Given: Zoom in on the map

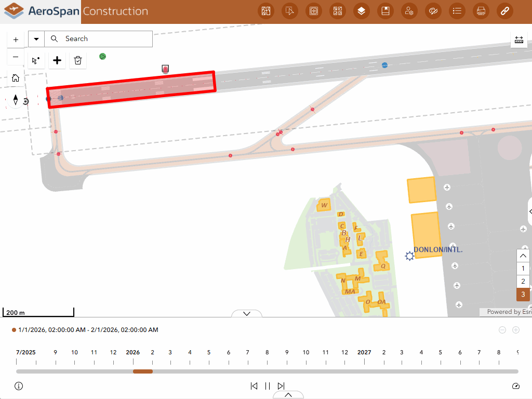Looking at the screenshot, I should pyautogui.click(x=16, y=39).
